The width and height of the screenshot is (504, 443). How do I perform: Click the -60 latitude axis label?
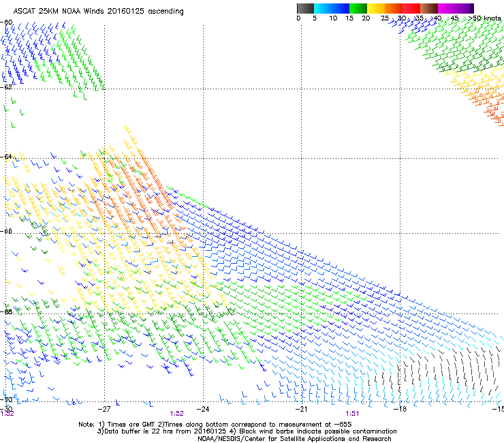tap(6, 22)
